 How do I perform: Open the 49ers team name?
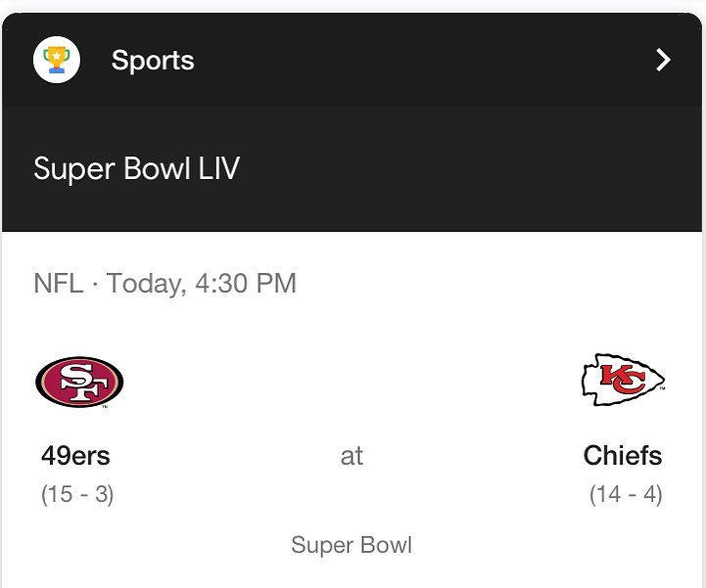pyautogui.click(x=75, y=456)
